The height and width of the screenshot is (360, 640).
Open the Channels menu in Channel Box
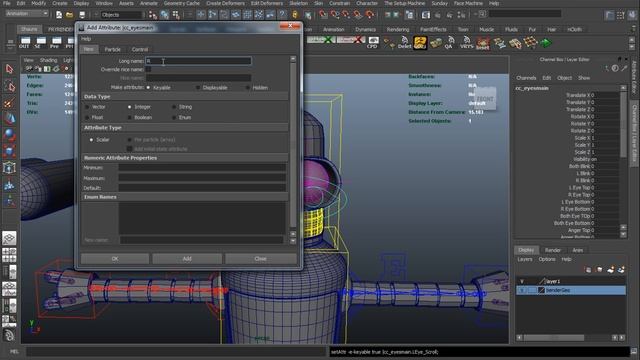(526, 78)
